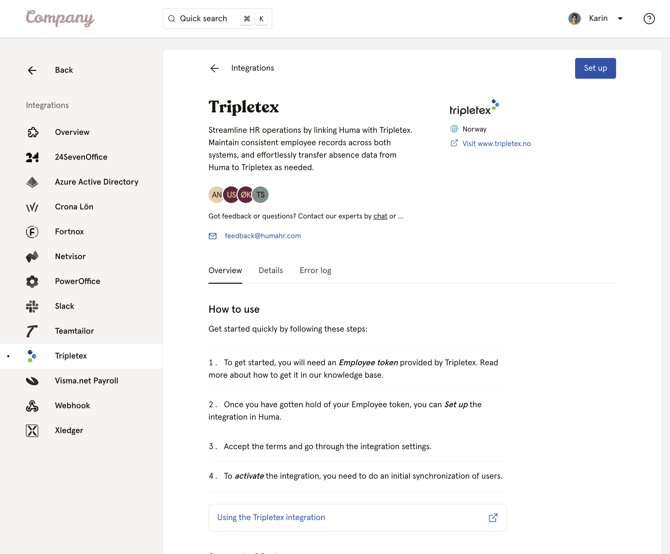Select Azure Active Directory integration
The height and width of the screenshot is (554, 670).
tap(97, 182)
